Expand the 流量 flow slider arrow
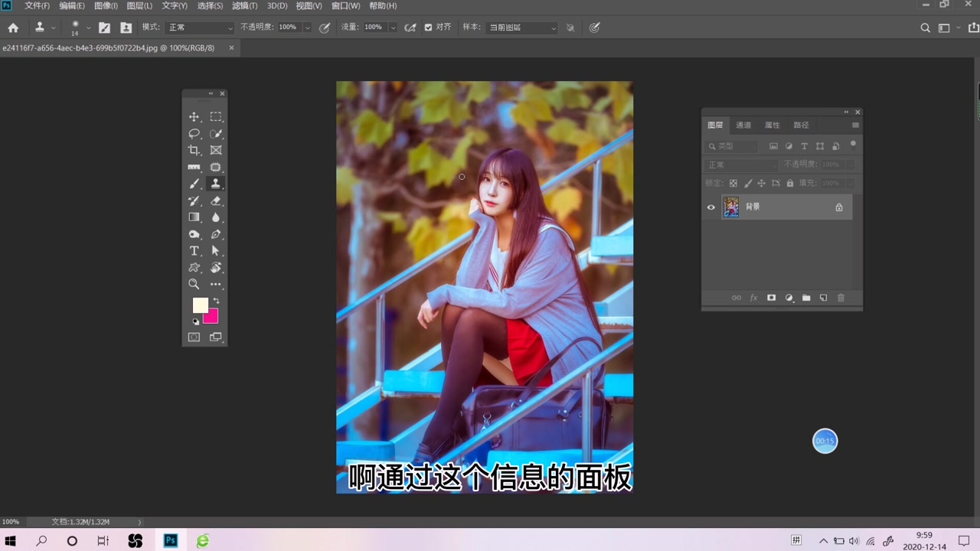Viewport: 980px width, 551px height. tap(393, 28)
